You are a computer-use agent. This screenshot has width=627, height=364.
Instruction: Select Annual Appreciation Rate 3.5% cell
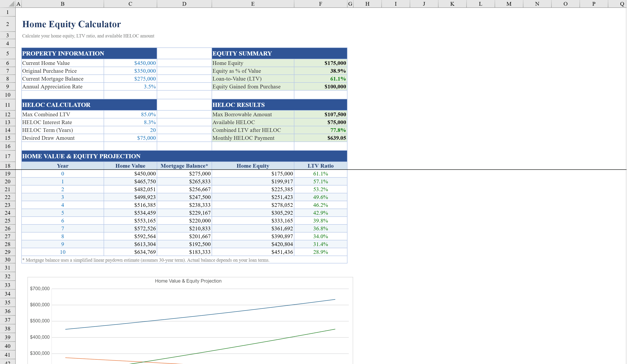click(x=130, y=87)
